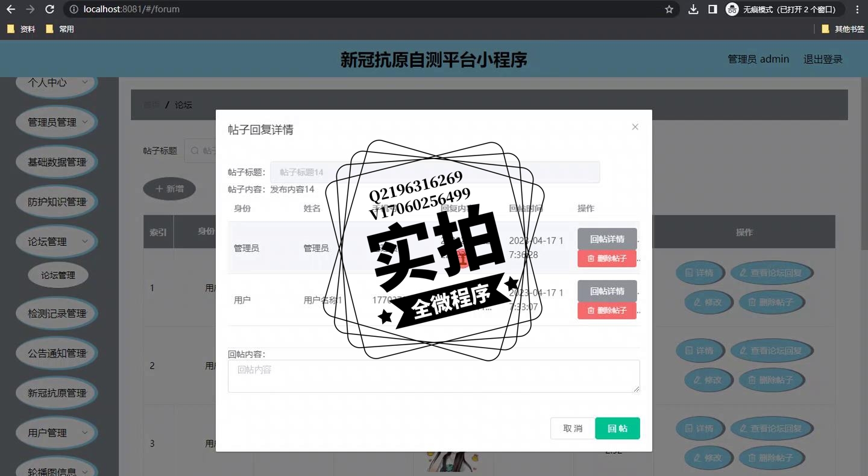The image size is (868, 476).
Task: Open the 新冠抗原管理 sidebar menu
Action: pos(56,393)
